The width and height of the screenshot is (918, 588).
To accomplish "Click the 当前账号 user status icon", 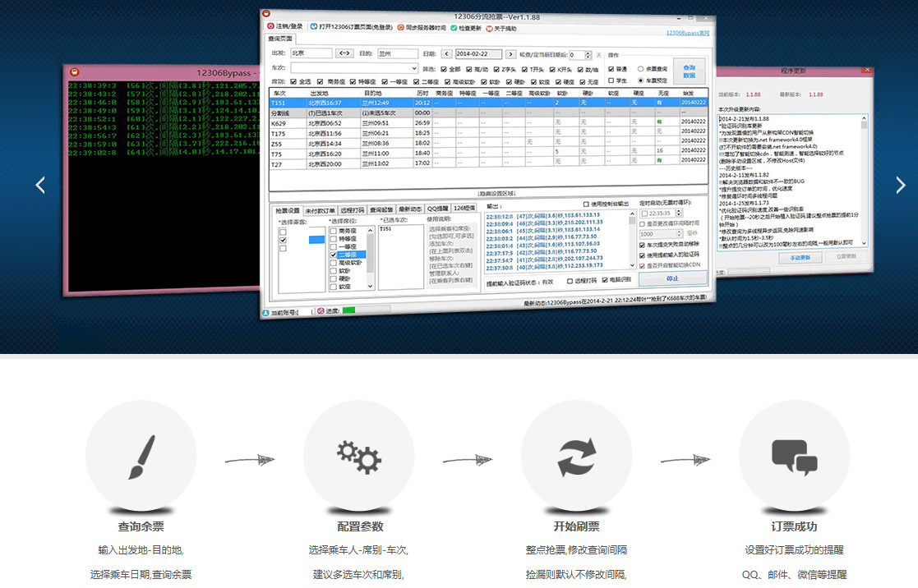I will point(265,313).
